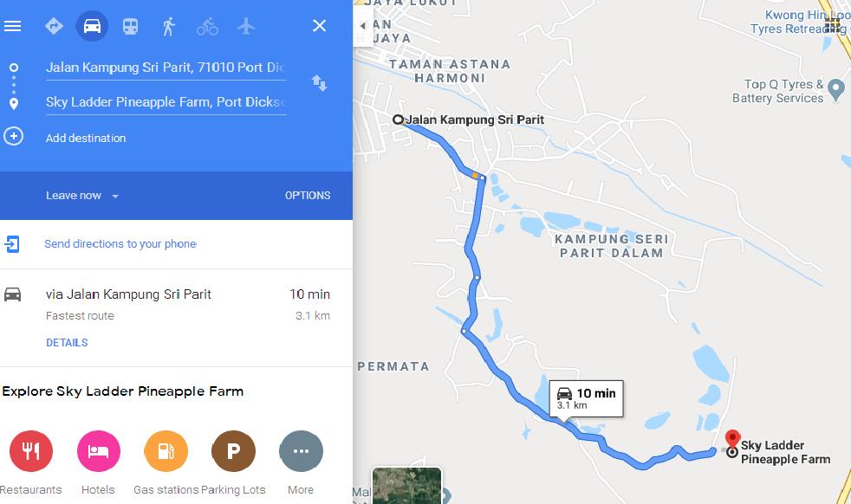The image size is (851, 504).
Task: Select cycling travel mode
Action: (207, 26)
